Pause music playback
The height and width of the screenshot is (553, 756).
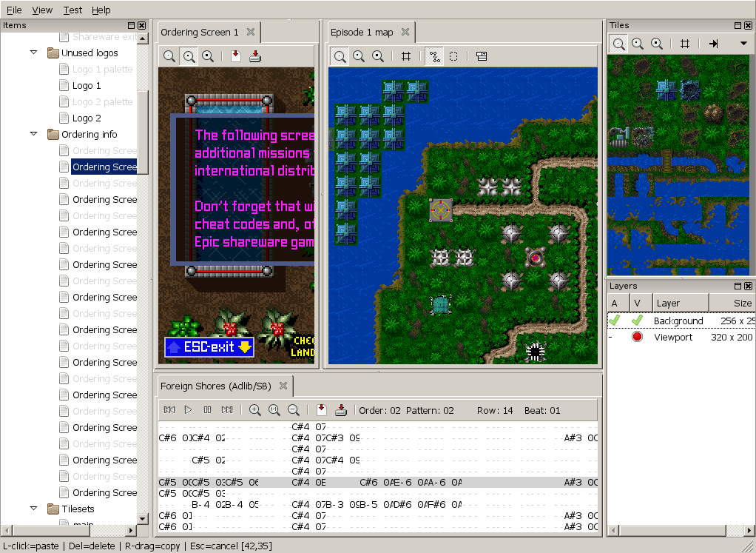207,410
